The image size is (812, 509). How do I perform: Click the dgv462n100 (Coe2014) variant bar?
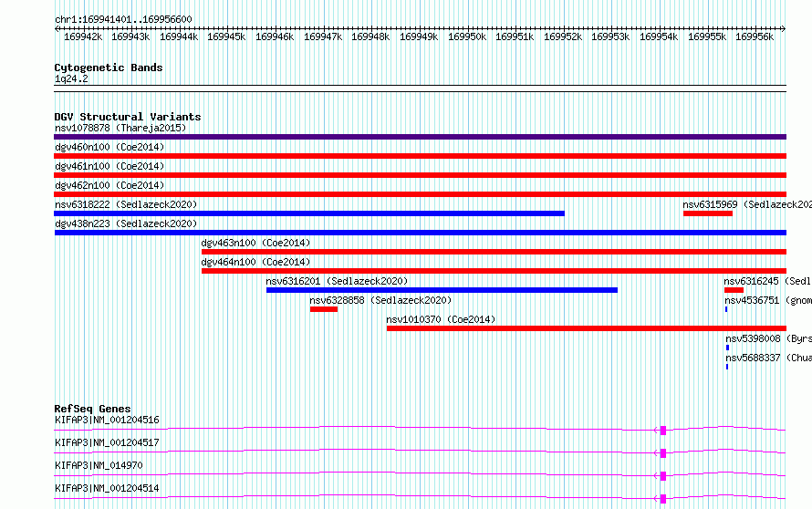[420, 194]
